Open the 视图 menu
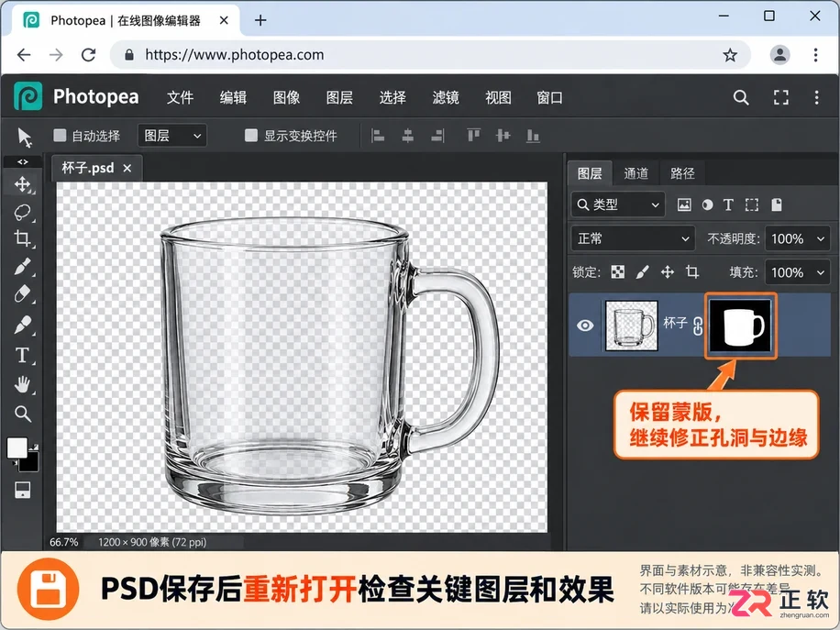840x630 pixels. click(x=498, y=97)
